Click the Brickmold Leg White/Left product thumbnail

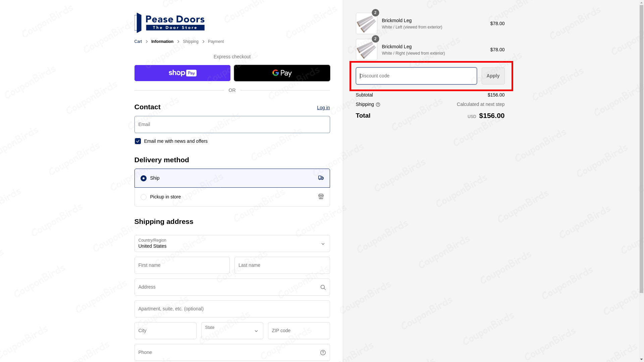pos(366,23)
